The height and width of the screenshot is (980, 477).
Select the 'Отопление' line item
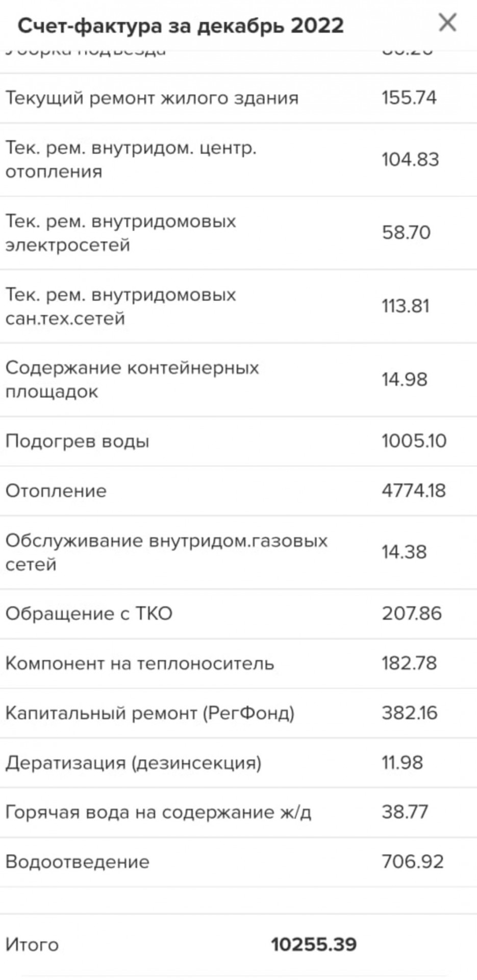(238, 491)
